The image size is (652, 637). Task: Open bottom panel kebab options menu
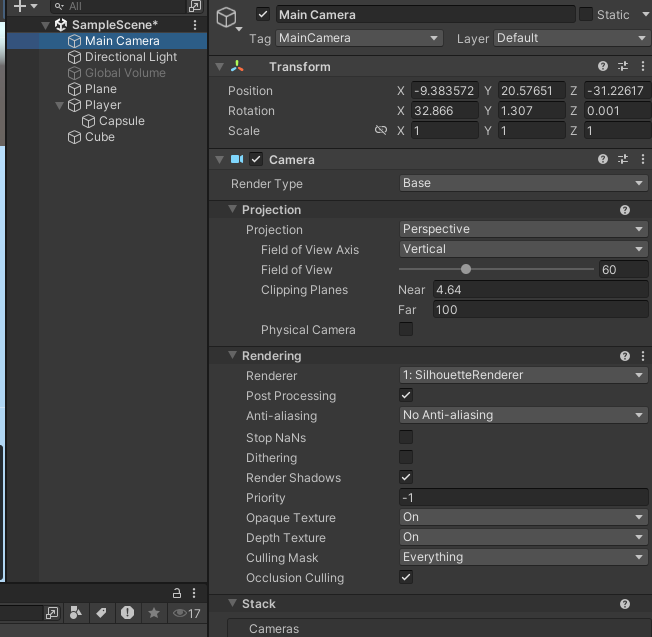(194, 593)
